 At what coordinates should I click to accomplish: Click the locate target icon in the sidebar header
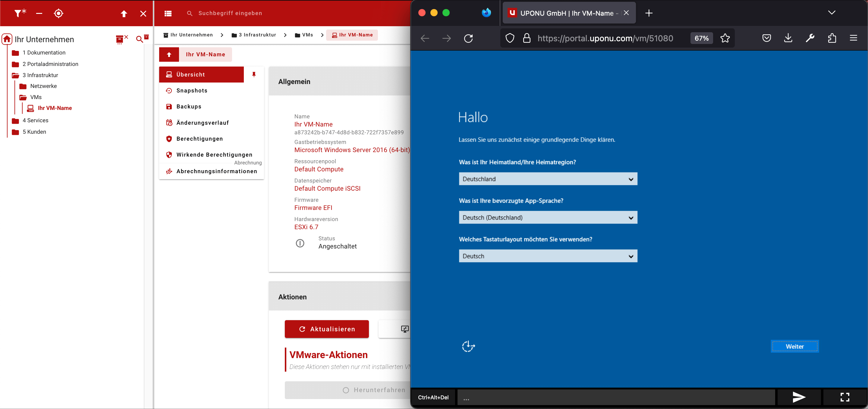click(x=59, y=14)
